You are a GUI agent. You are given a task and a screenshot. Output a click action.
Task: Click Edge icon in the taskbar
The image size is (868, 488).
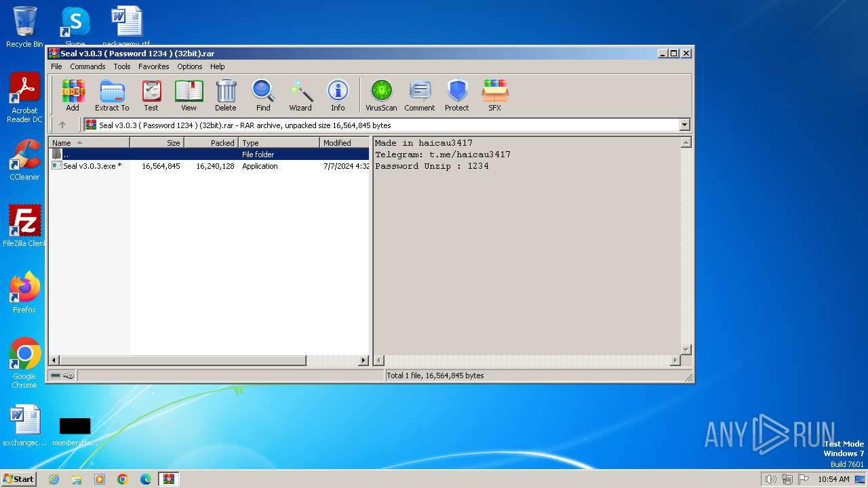pos(146,479)
